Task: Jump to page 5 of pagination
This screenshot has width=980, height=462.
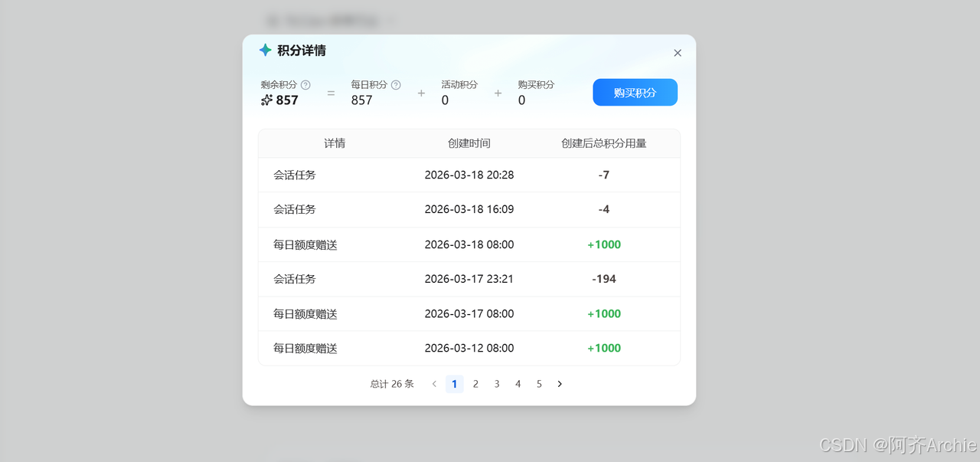Action: [539, 383]
